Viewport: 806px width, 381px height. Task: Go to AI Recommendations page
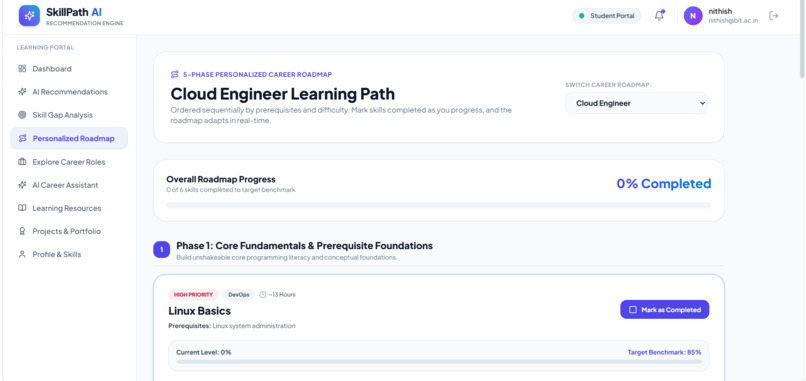click(69, 92)
